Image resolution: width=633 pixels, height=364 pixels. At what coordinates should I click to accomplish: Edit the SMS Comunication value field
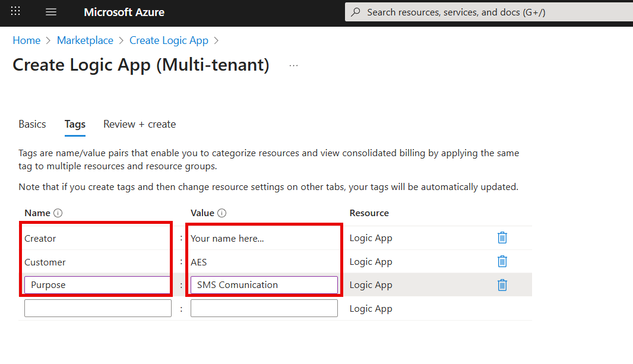pos(264,285)
